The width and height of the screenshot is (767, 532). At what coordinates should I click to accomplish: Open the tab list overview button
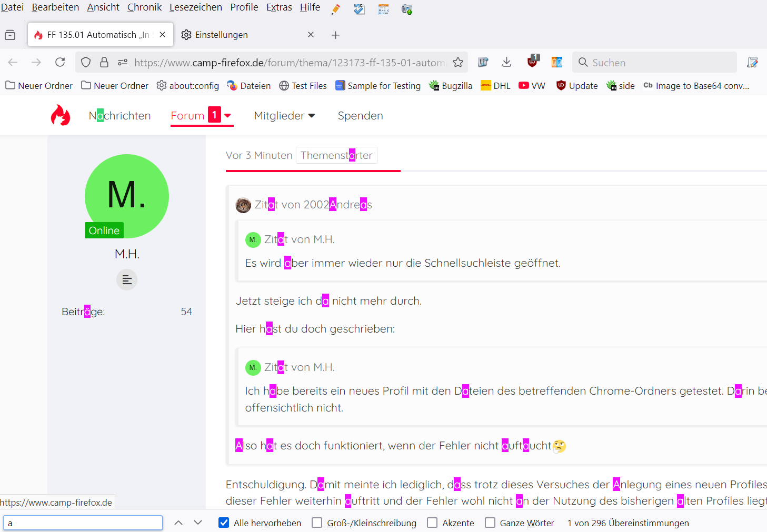click(x=10, y=35)
